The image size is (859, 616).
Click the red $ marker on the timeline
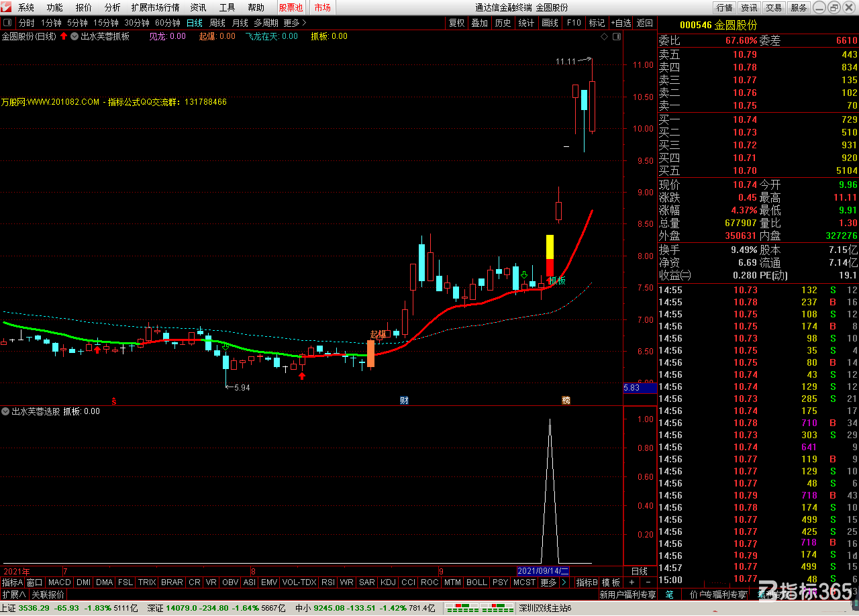[x=114, y=401]
